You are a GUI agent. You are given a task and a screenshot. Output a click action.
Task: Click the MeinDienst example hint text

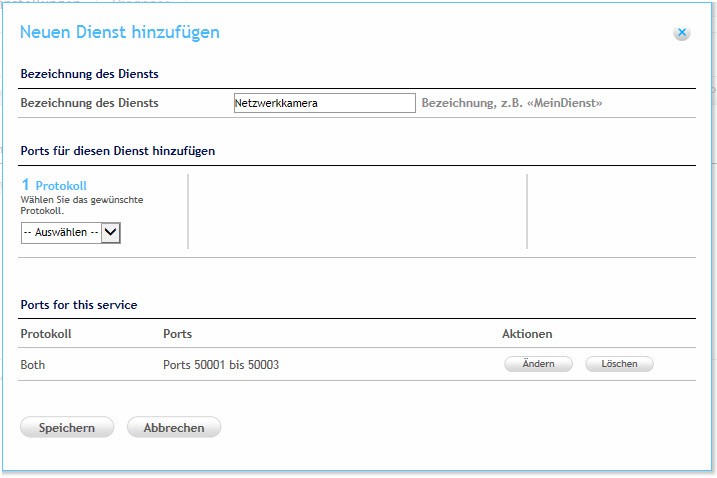coord(512,103)
